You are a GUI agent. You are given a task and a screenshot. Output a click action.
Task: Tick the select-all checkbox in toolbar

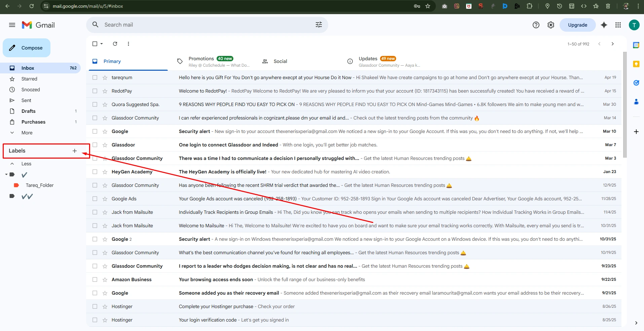click(95, 44)
